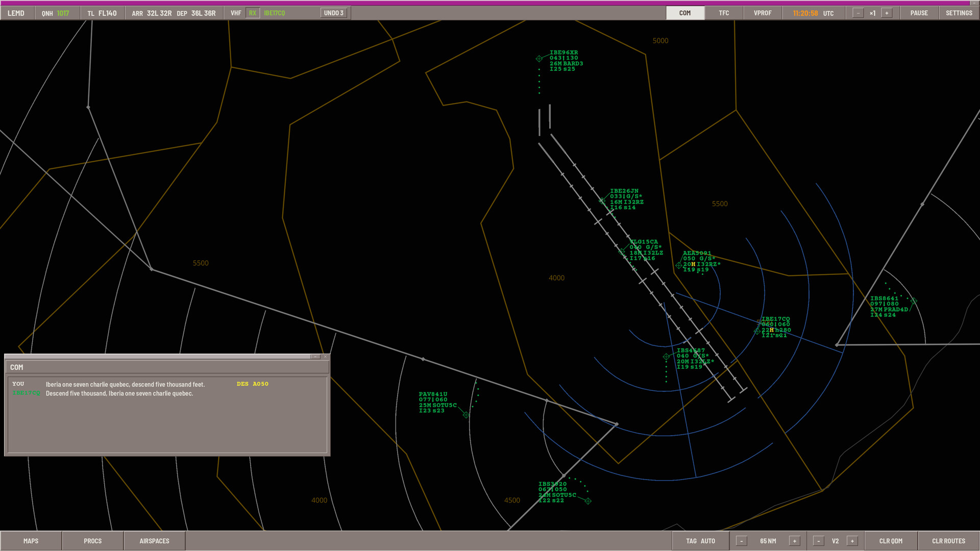980x551 pixels.
Task: Click PAV841U callsign label
Action: click(433, 394)
